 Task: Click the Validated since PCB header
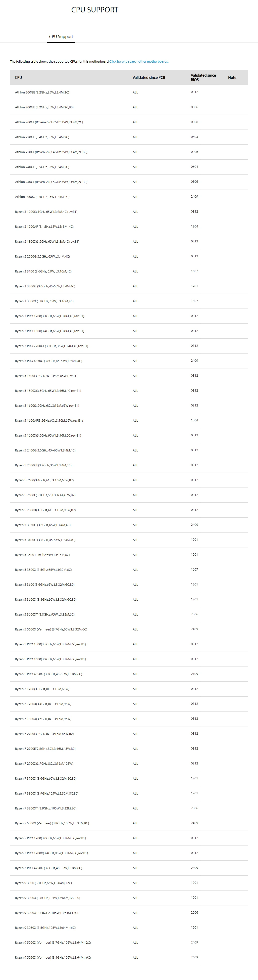149,78
